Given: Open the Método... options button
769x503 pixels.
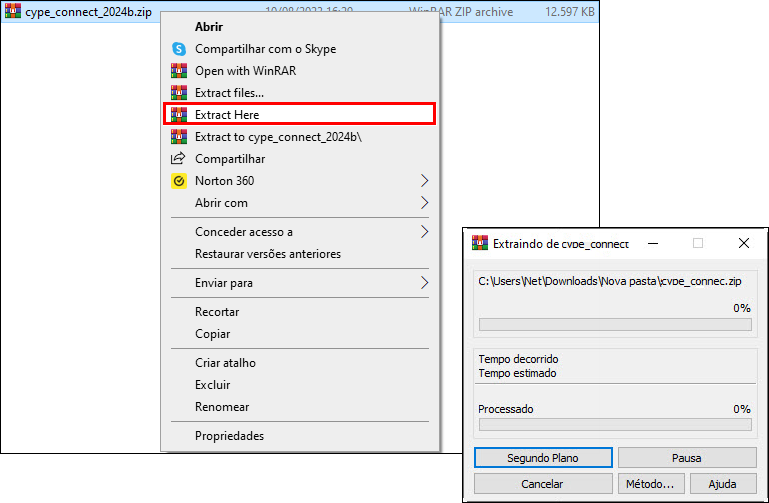Looking at the screenshot, I should coord(650,484).
